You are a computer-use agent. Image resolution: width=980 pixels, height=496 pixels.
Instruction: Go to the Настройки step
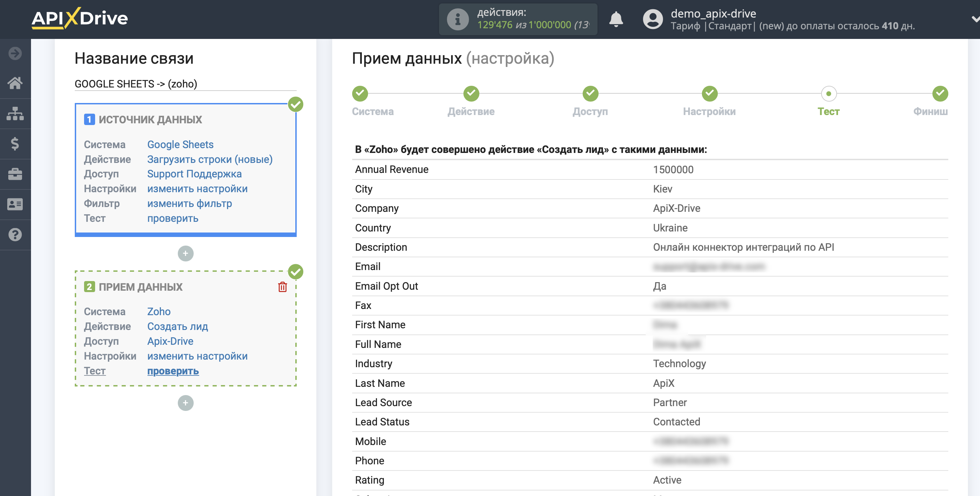pos(710,94)
